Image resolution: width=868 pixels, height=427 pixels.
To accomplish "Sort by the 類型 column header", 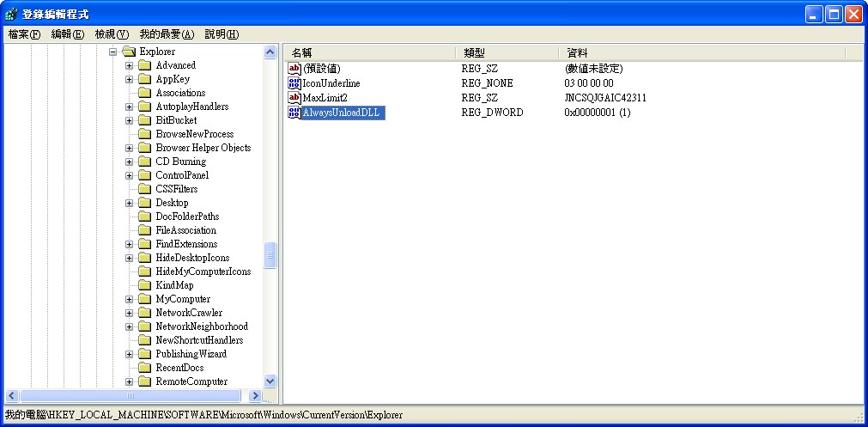I will pyautogui.click(x=507, y=52).
